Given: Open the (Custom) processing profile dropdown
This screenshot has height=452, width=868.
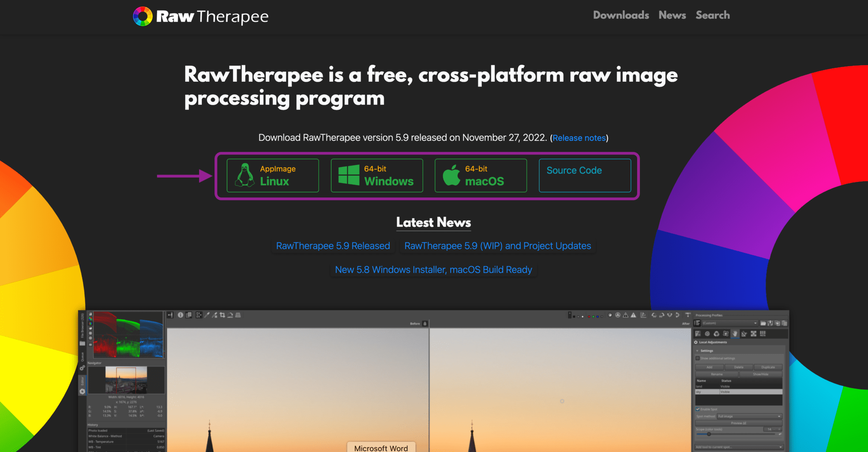Looking at the screenshot, I should click(x=730, y=323).
